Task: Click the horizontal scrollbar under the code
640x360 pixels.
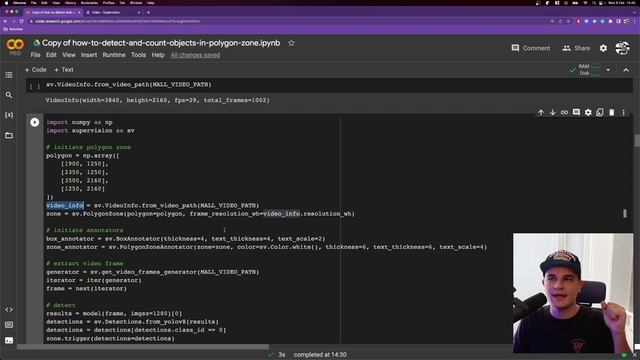Action: coord(143,347)
